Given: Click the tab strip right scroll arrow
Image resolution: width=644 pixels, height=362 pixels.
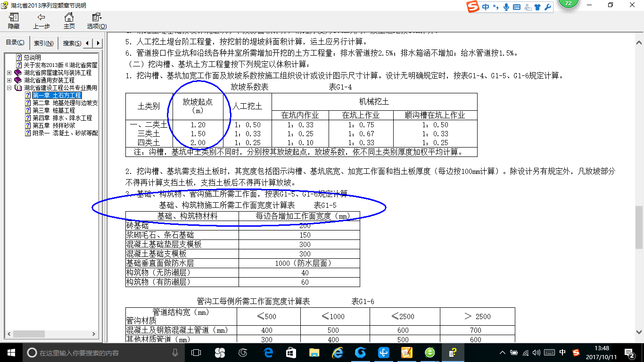Looking at the screenshot, I should 98,43.
